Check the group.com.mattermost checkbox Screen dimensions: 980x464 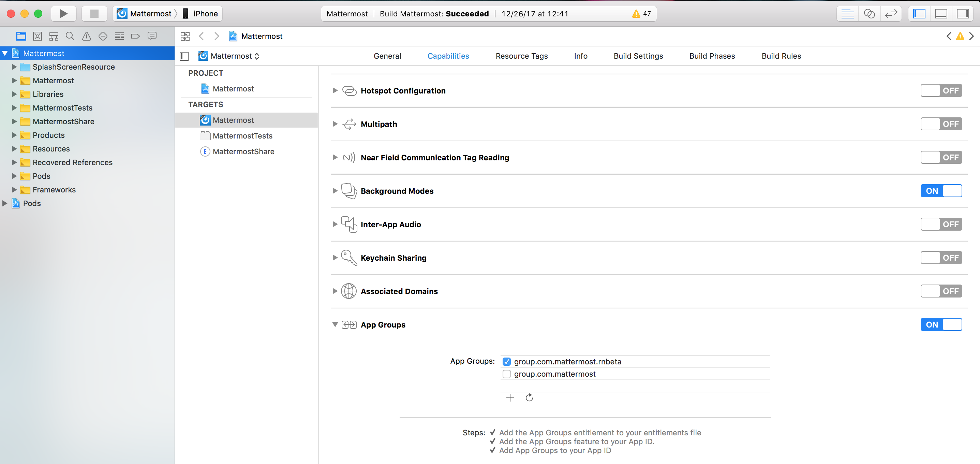pos(506,374)
